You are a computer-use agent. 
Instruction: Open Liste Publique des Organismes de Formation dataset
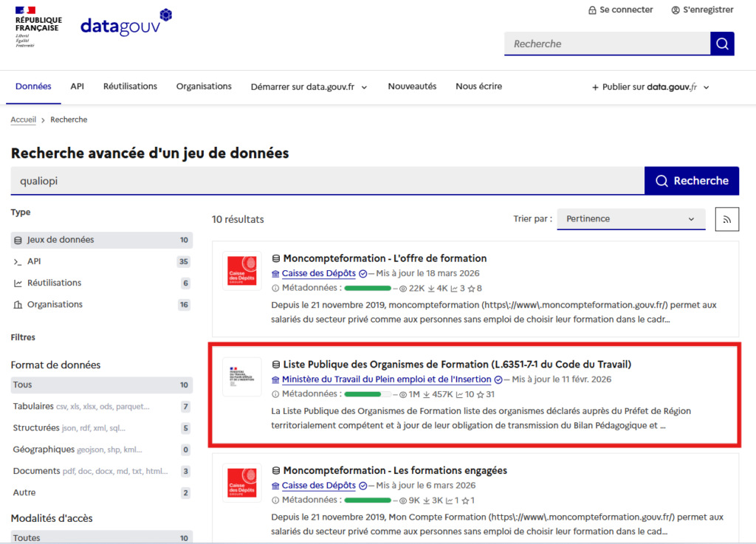point(457,364)
